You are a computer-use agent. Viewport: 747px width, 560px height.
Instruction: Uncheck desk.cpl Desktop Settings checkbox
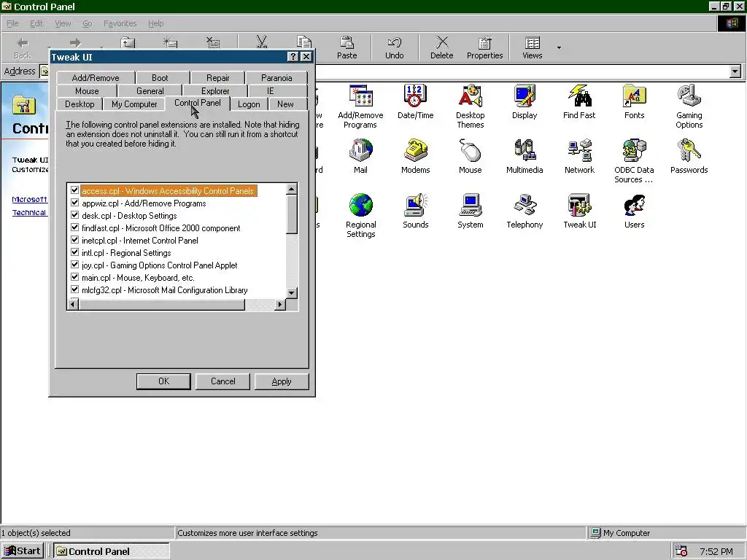coord(75,215)
